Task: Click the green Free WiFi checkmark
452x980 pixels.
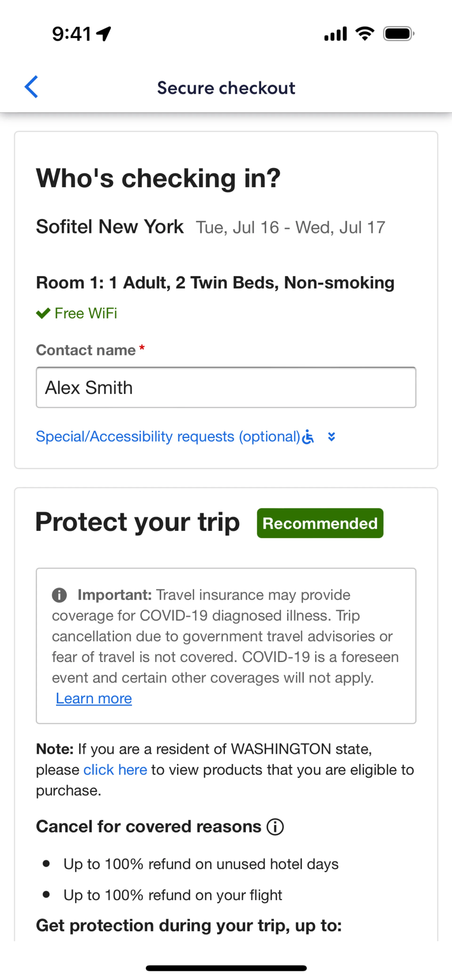Action: 43,313
